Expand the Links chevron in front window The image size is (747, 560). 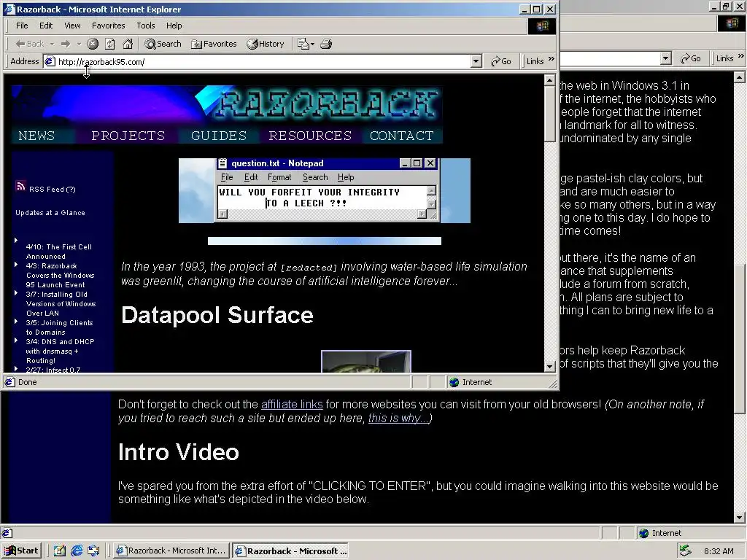tap(551, 59)
